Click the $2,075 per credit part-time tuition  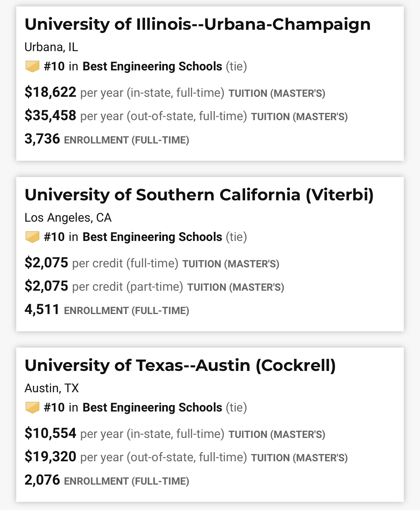pyautogui.click(x=46, y=286)
